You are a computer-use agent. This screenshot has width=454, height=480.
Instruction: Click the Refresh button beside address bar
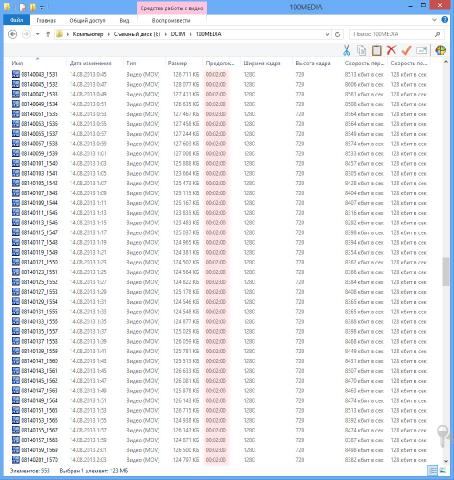click(337, 34)
